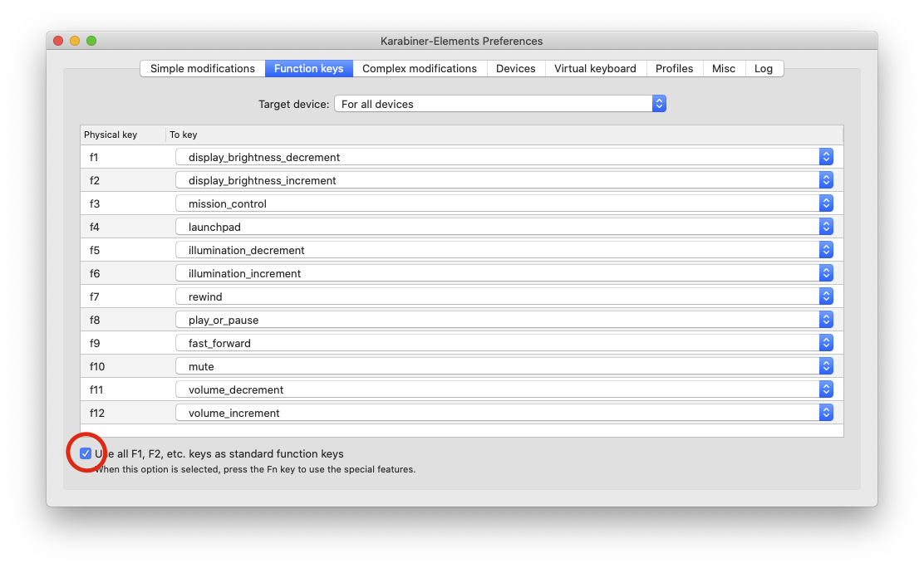924x568 pixels.
Task: Open the Complex modifications tab
Action: tap(420, 69)
